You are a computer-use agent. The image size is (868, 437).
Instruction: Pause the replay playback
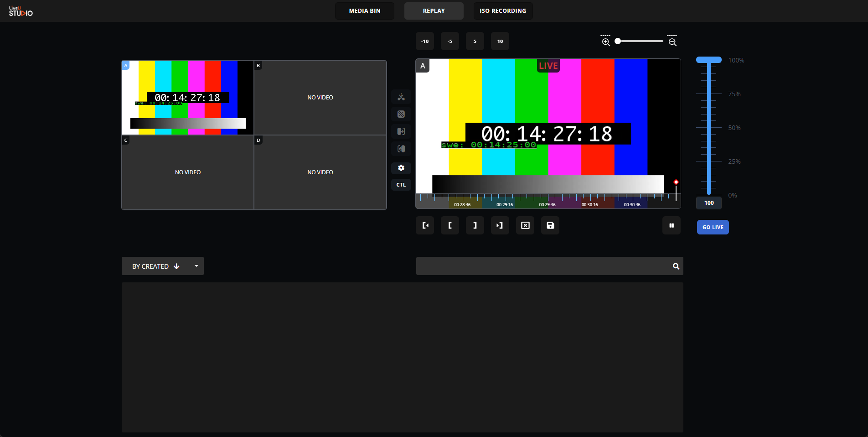[672, 225]
